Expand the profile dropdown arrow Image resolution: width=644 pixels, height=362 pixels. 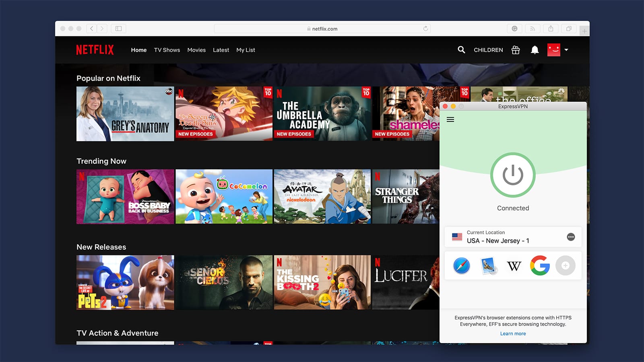pyautogui.click(x=566, y=50)
